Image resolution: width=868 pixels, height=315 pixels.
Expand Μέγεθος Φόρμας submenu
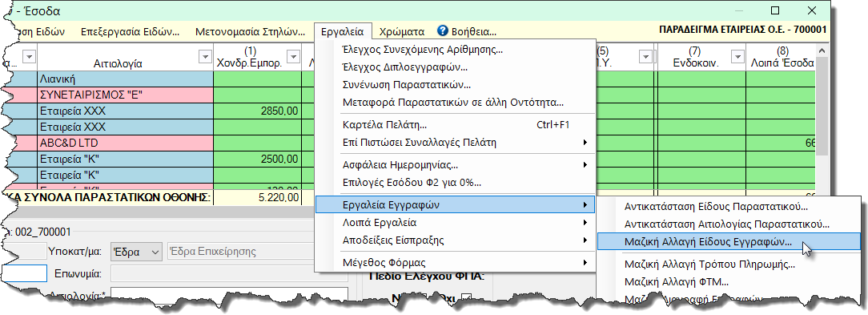[x=456, y=262]
